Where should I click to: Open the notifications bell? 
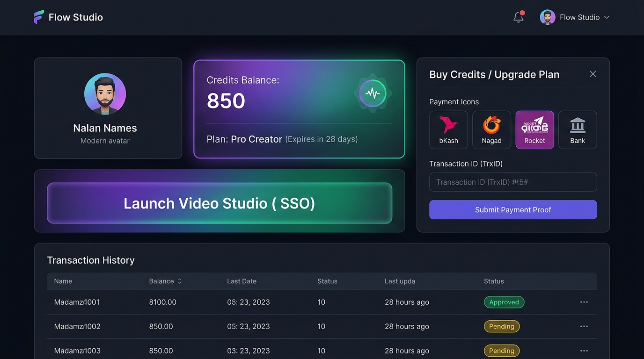[x=518, y=17]
